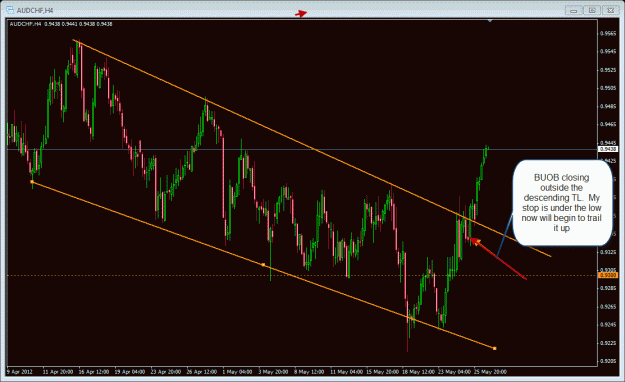Click the 0.9265 price scale label
Screen dimensions: 625x382
point(608,307)
